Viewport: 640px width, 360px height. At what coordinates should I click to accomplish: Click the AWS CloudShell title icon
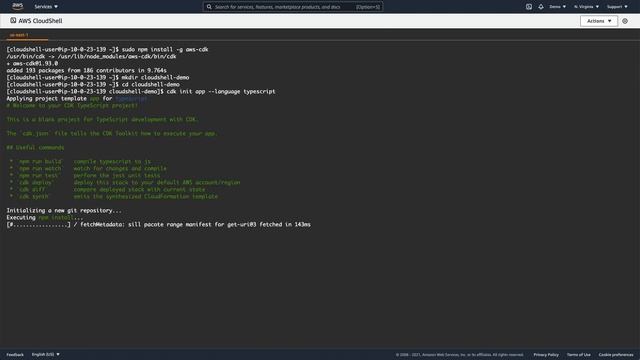point(13,20)
